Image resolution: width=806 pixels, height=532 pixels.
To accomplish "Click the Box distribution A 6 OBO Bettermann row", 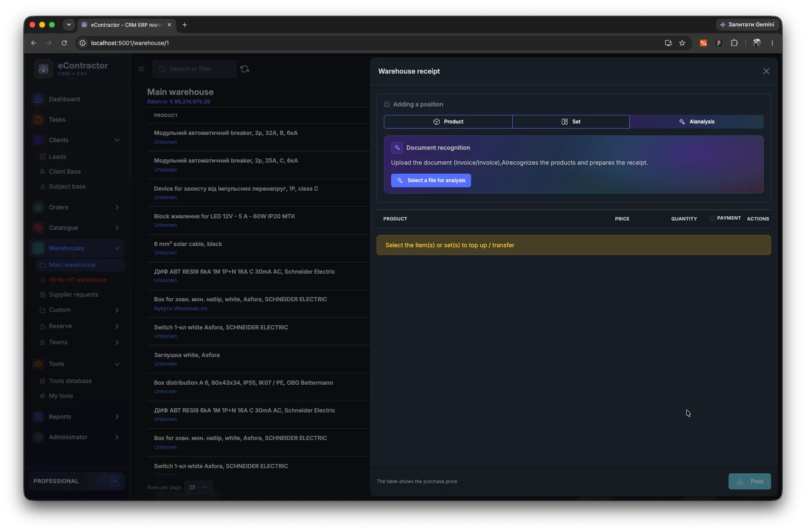I will [x=258, y=387].
